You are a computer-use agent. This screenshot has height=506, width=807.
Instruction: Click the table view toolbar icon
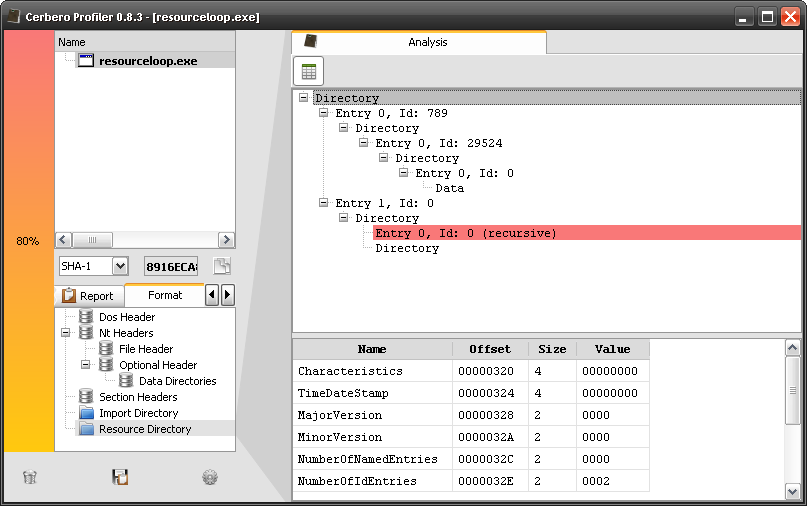point(308,71)
